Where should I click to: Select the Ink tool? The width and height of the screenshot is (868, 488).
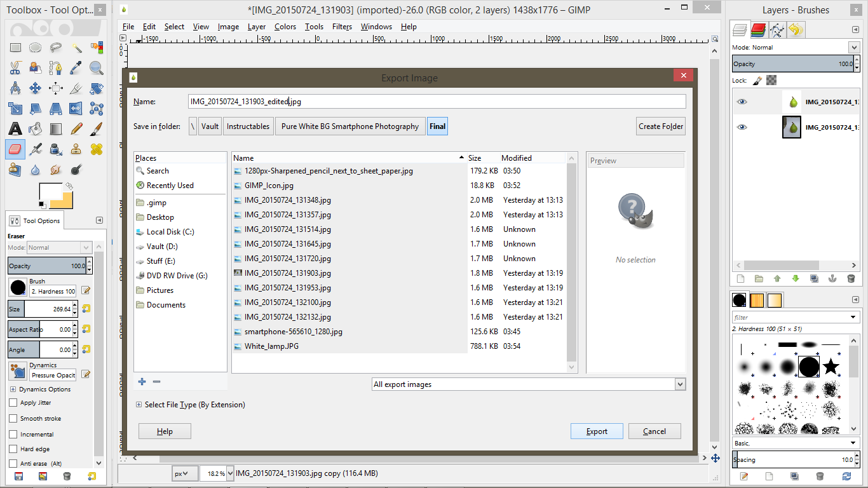tap(56, 149)
